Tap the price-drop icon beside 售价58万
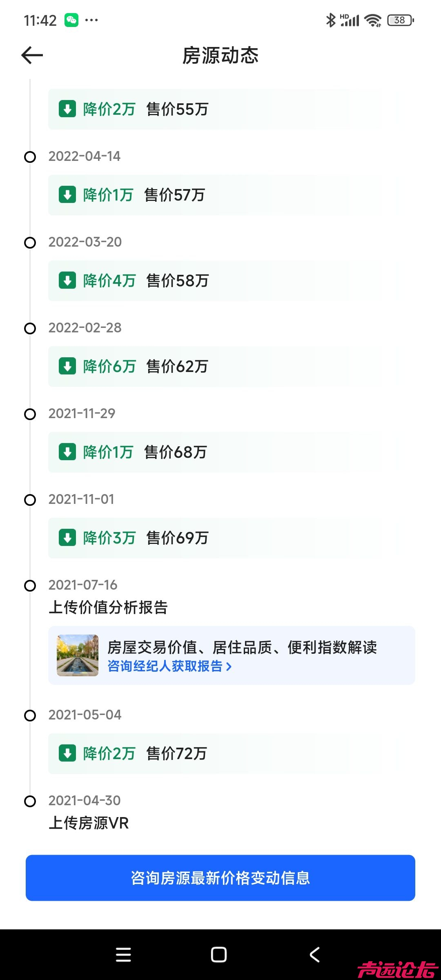 67,281
